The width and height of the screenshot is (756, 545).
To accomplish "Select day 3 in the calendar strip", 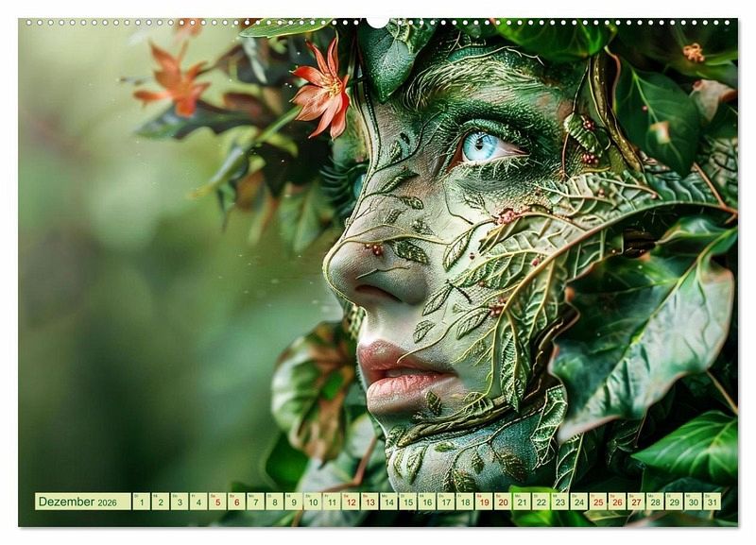I will click(180, 502).
